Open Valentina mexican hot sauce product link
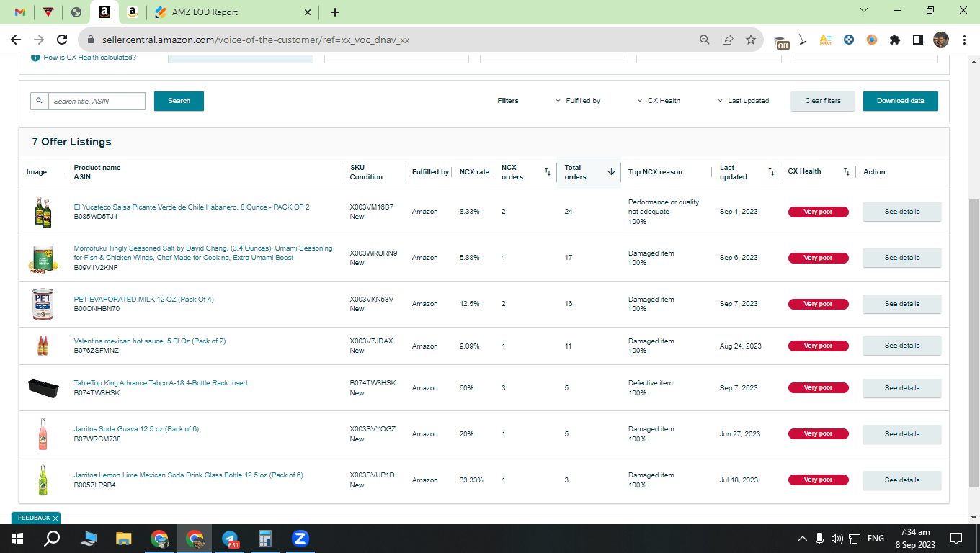 click(x=150, y=341)
